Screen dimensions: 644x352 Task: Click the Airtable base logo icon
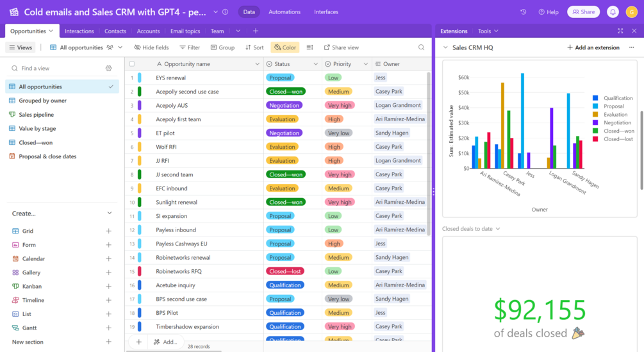click(14, 12)
